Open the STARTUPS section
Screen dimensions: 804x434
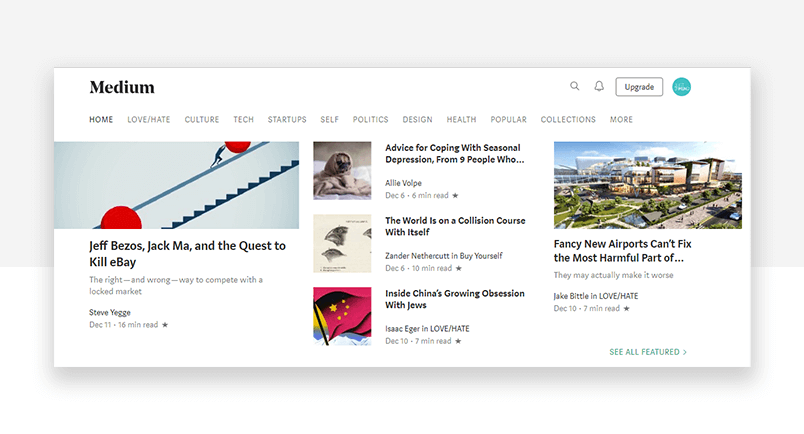[x=287, y=120]
